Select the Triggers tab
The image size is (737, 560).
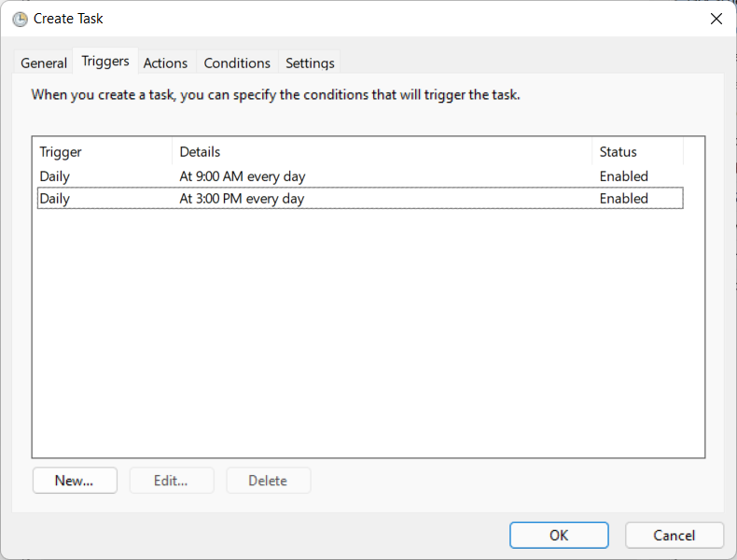tap(105, 61)
